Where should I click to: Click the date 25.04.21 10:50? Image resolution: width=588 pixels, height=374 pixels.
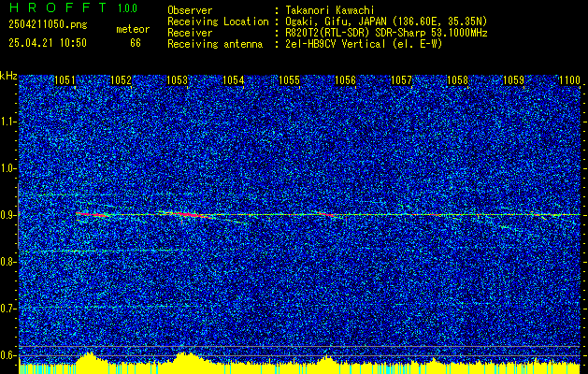48,43
